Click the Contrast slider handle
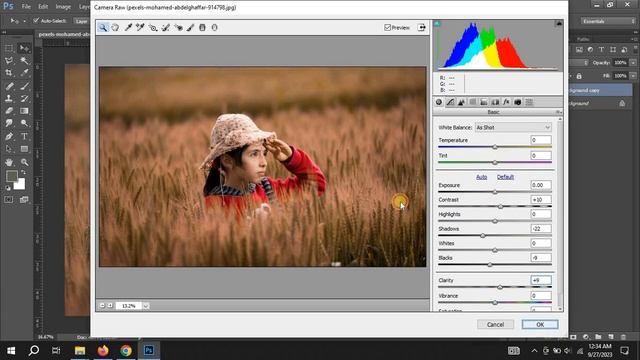Screen dimensions: 640x360 click(500, 207)
